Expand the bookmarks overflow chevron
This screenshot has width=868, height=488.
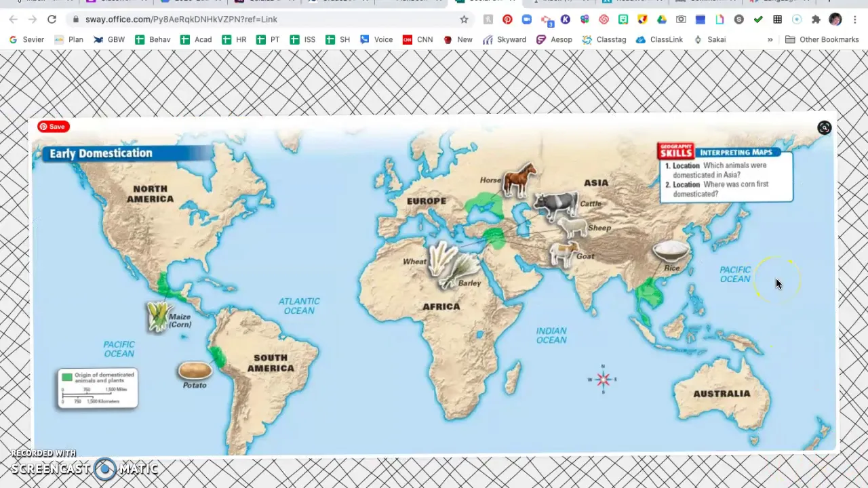770,39
